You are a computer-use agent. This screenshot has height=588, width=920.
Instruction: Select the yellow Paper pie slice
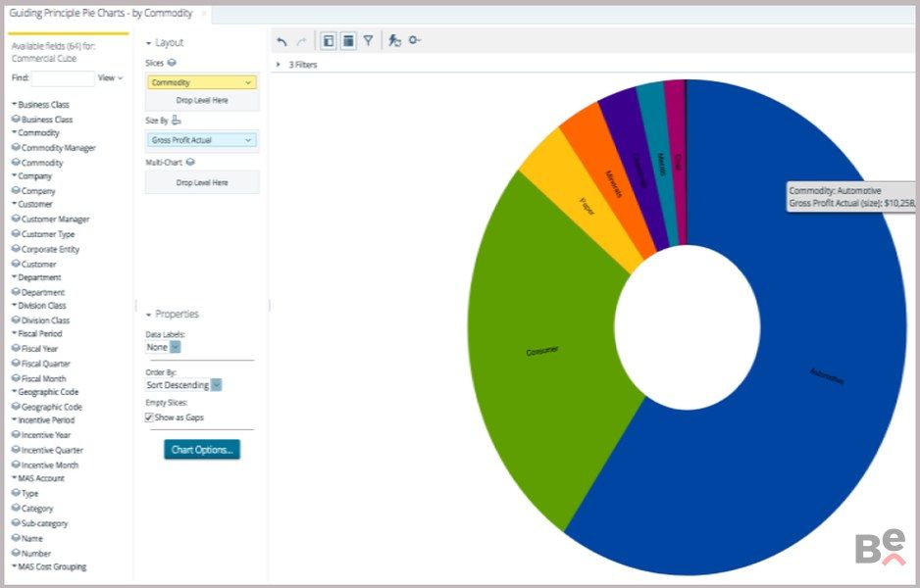pos(581,202)
